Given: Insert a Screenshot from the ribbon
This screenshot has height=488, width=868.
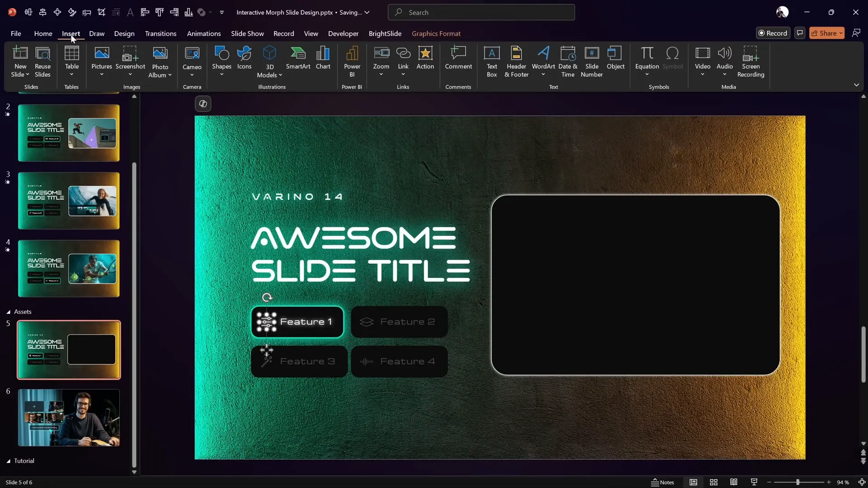Looking at the screenshot, I should click(x=130, y=61).
